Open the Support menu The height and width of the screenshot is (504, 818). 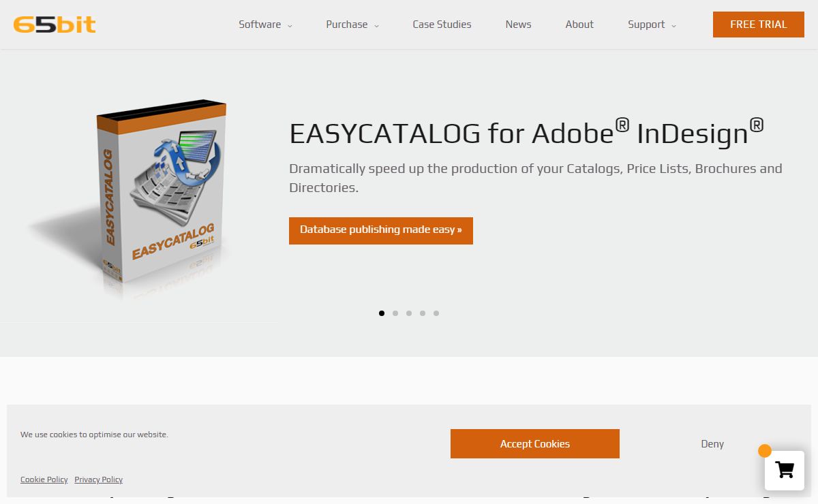pos(646,25)
